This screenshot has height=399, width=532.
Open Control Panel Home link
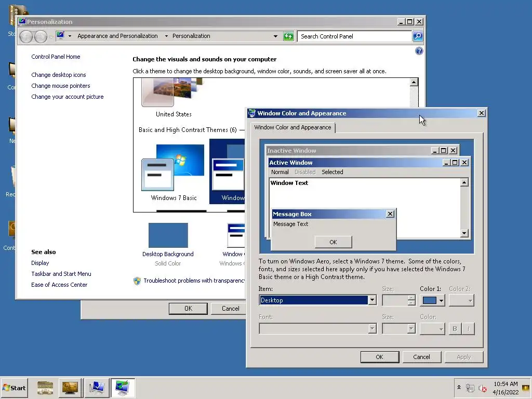pos(56,57)
